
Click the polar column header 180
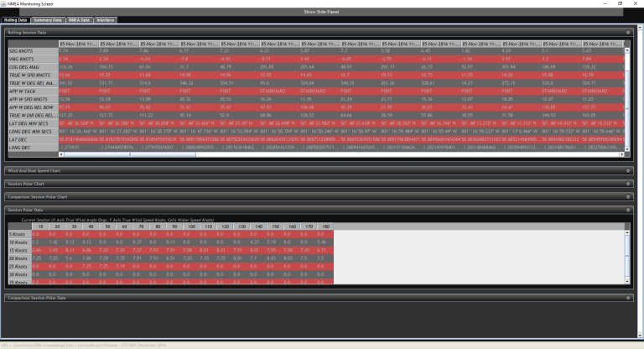(x=325, y=227)
